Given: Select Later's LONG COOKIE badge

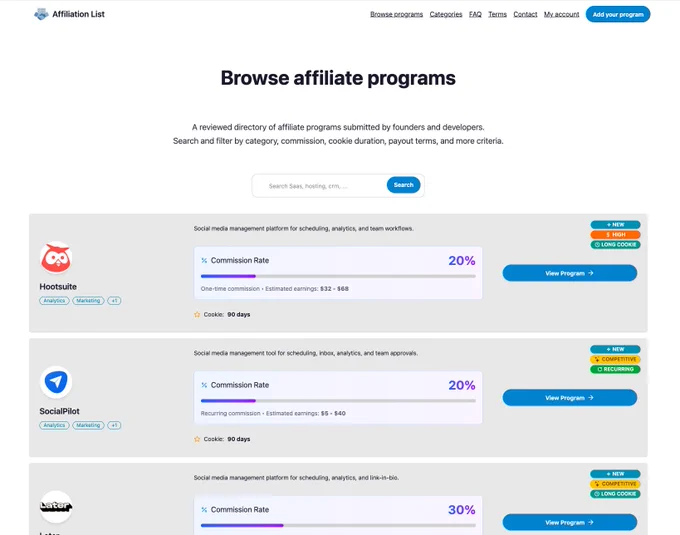Looking at the screenshot, I should (x=615, y=494).
